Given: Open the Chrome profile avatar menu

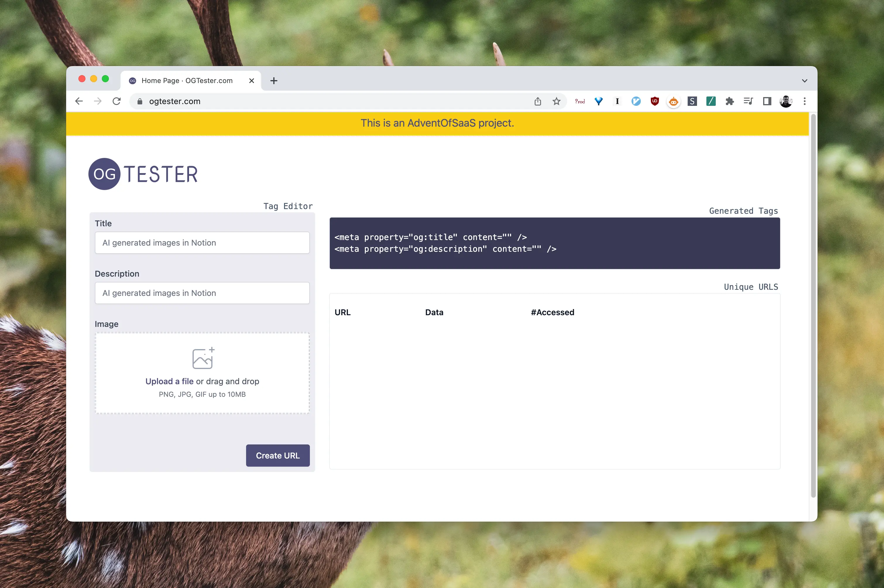Looking at the screenshot, I should click(786, 101).
